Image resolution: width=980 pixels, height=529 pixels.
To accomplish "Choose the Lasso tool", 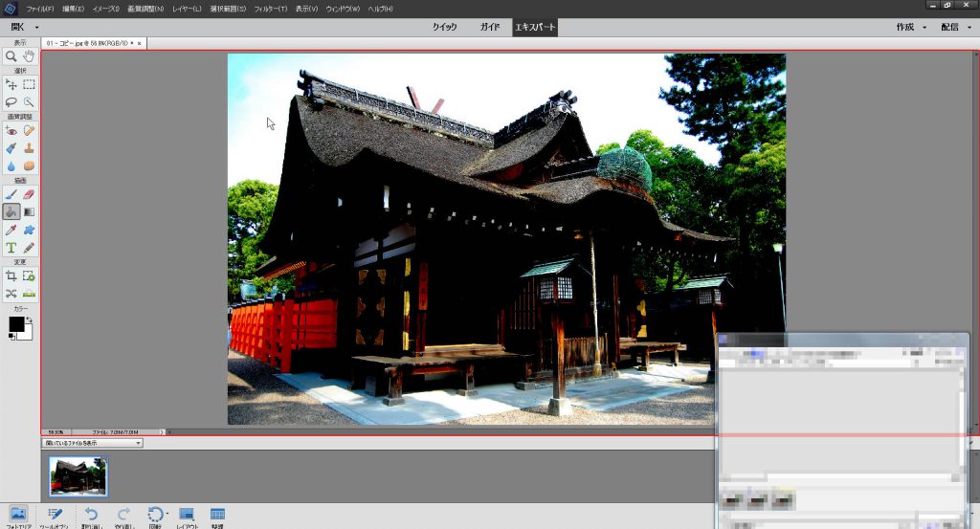I will point(11,101).
